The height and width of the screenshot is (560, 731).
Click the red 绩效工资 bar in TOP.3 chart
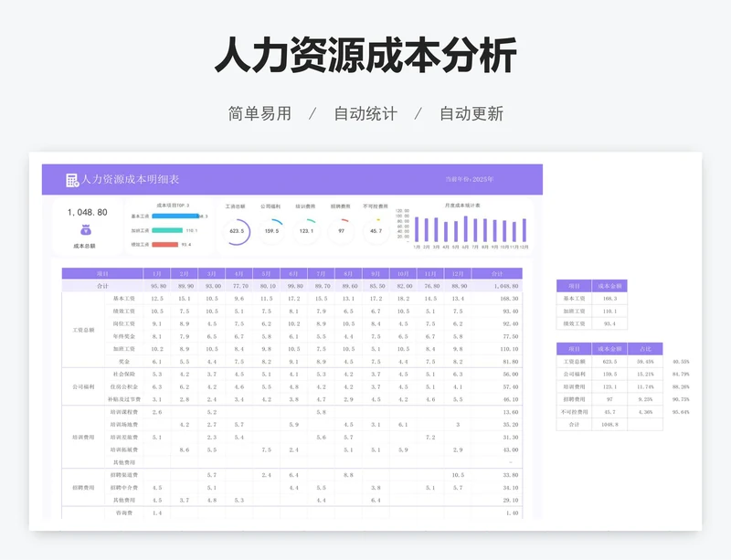tap(165, 244)
